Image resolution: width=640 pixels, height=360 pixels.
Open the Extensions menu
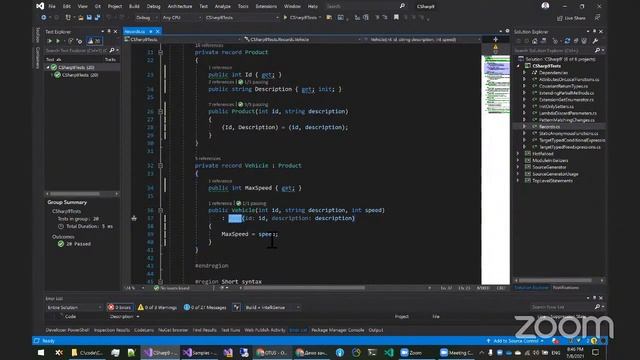266,6
